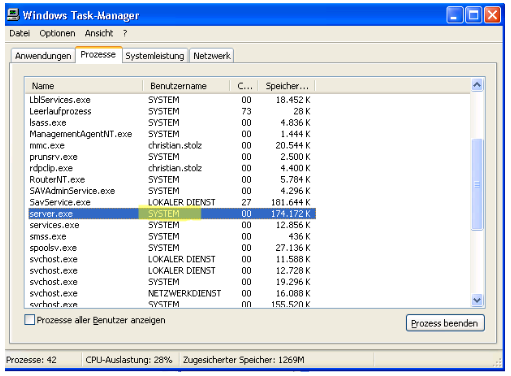511x376 pixels.
Task: Minimize the Task-Manager window
Action: click(x=455, y=15)
